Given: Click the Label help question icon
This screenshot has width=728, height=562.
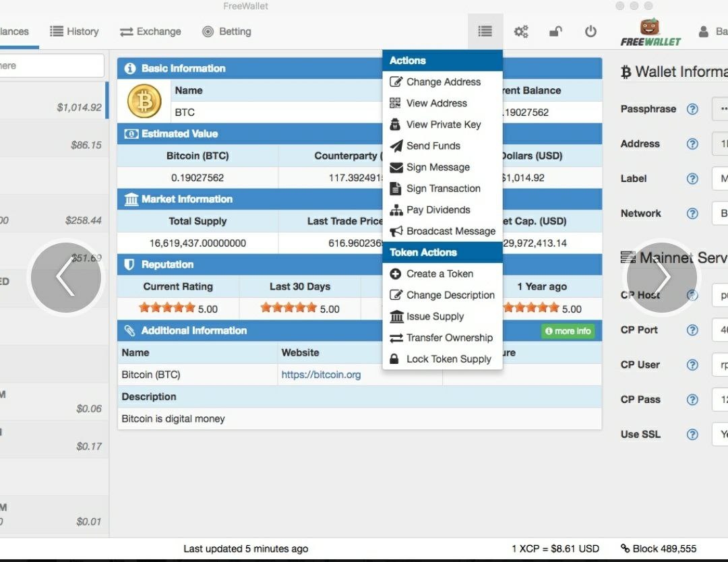Looking at the screenshot, I should [x=692, y=179].
